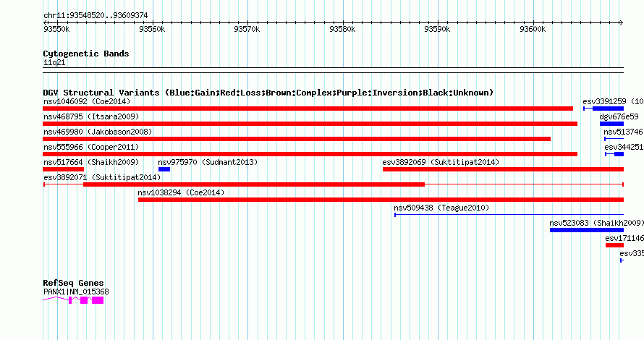Click the nsv523083 (Shaikh2009) label
The height and width of the screenshot is (340, 644).
pos(597,223)
